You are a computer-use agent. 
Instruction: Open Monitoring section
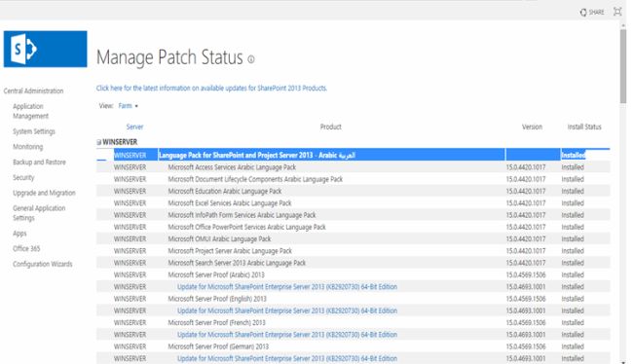point(28,147)
